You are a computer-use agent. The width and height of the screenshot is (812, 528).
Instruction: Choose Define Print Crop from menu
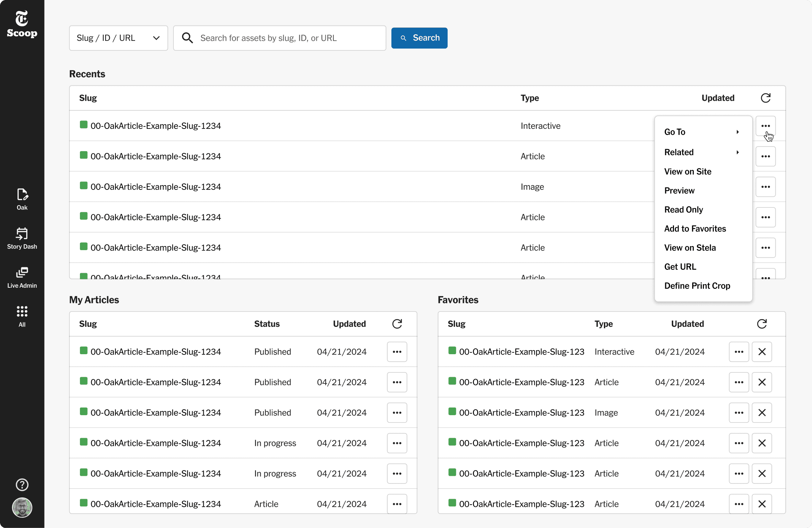tap(697, 286)
